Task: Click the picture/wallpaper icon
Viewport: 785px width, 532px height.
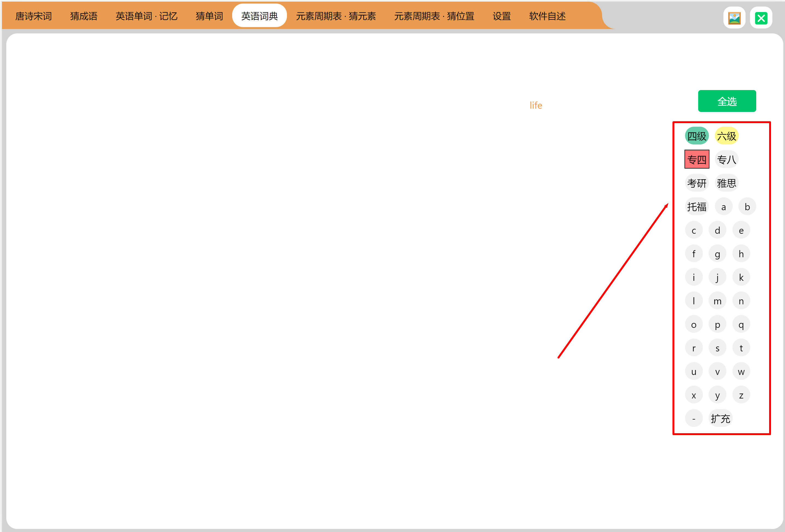Action: (x=734, y=18)
